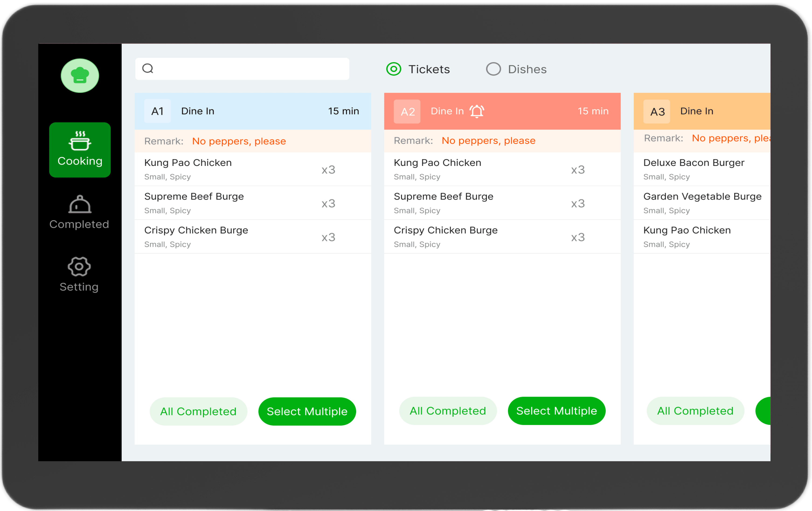The image size is (812, 511).
Task: Open the Cooking section in sidebar
Action: [x=80, y=150]
